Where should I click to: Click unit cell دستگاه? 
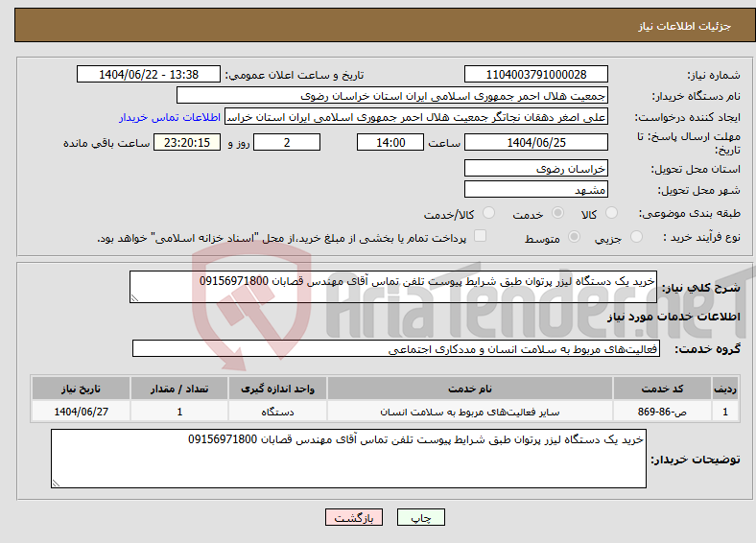277,412
